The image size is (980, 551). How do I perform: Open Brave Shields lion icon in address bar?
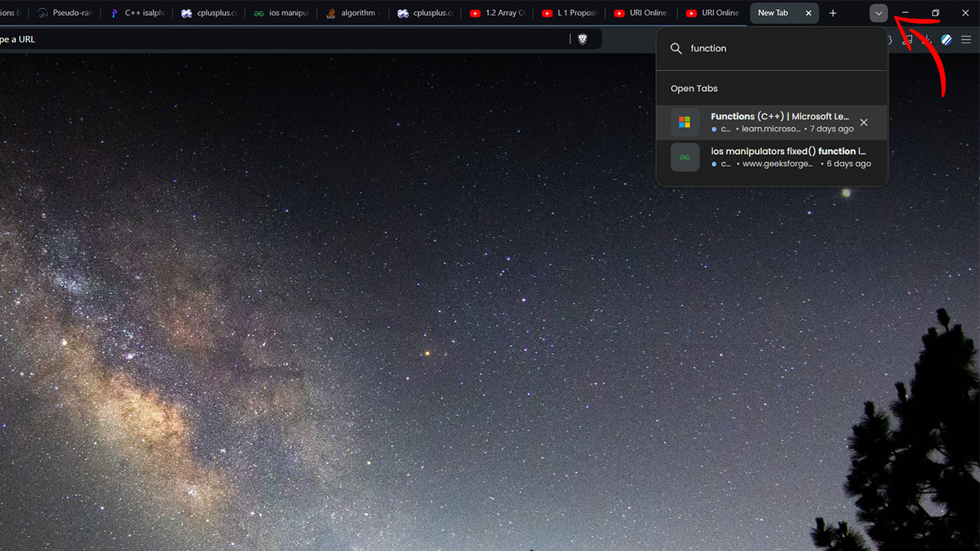pyautogui.click(x=582, y=39)
